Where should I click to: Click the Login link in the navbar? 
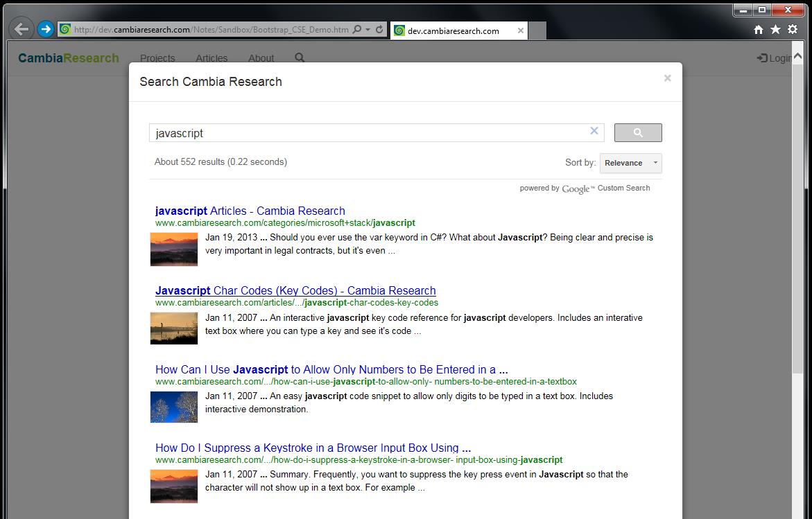(x=774, y=58)
